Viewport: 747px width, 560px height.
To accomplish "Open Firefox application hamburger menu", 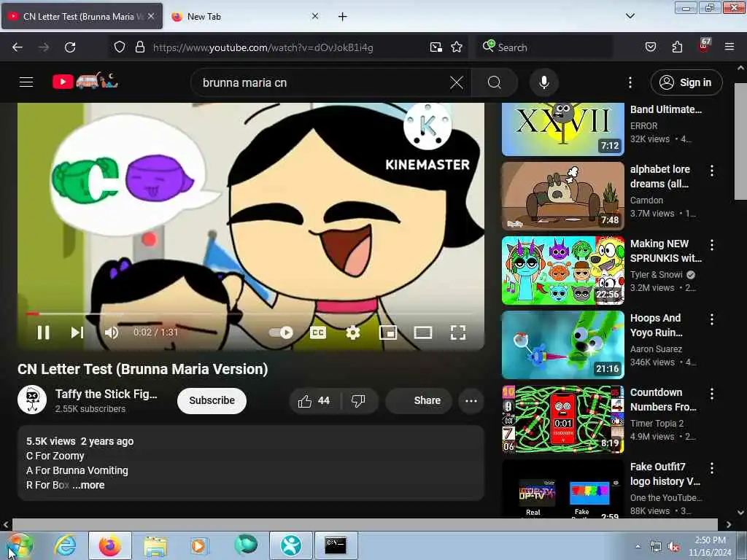I will tap(729, 47).
